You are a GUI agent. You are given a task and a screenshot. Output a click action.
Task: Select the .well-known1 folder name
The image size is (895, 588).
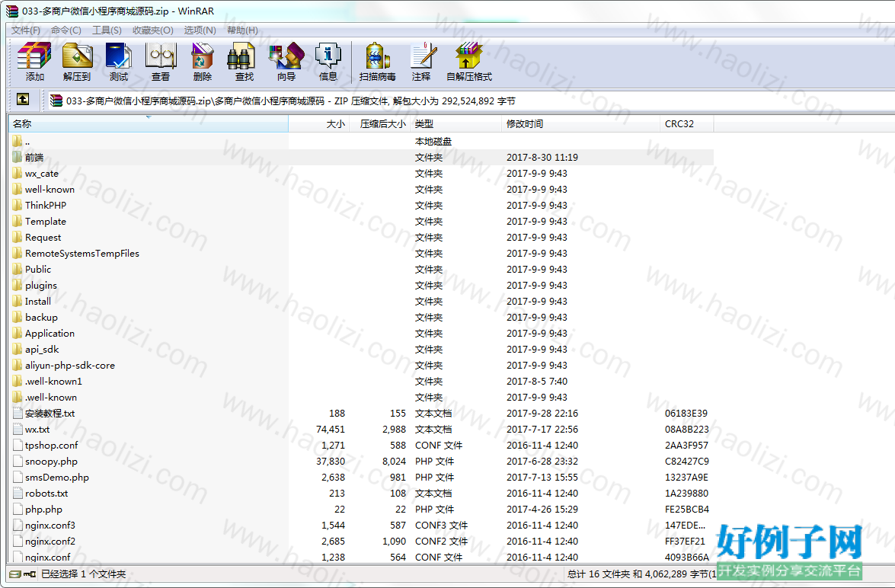(53, 381)
